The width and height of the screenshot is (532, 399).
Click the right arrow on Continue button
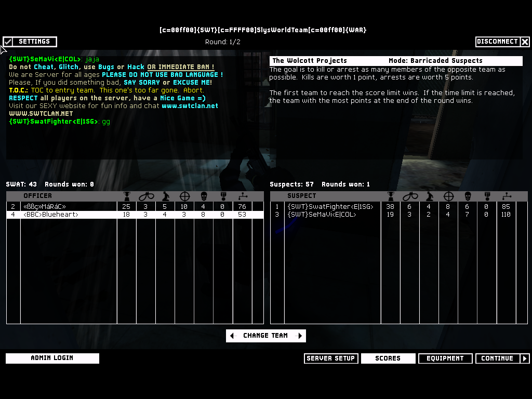pos(525,358)
